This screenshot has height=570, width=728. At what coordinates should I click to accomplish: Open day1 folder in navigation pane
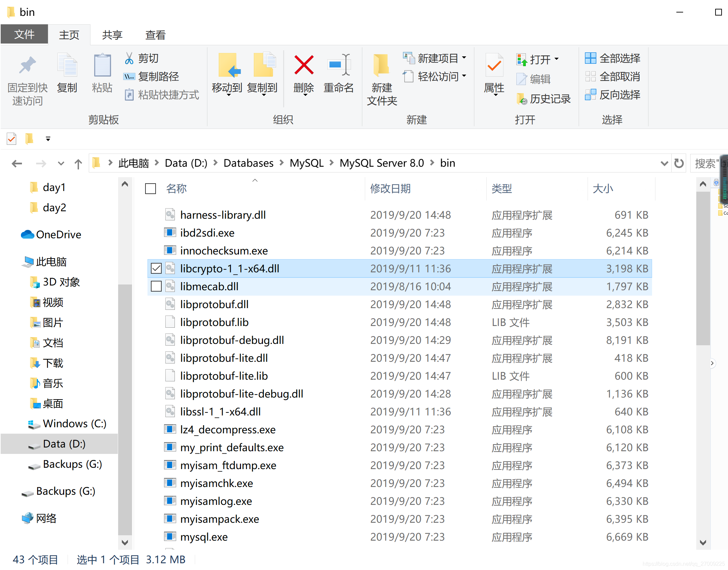tap(47, 187)
